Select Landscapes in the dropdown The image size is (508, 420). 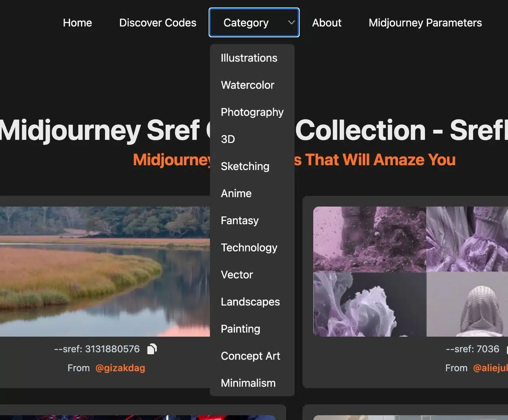tap(250, 302)
